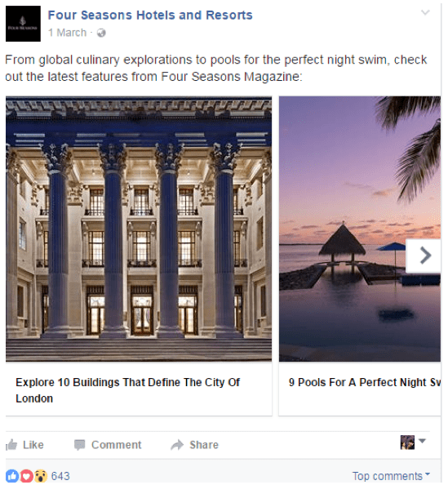Click the London building columns image
448x485 pixels.
tap(139, 229)
